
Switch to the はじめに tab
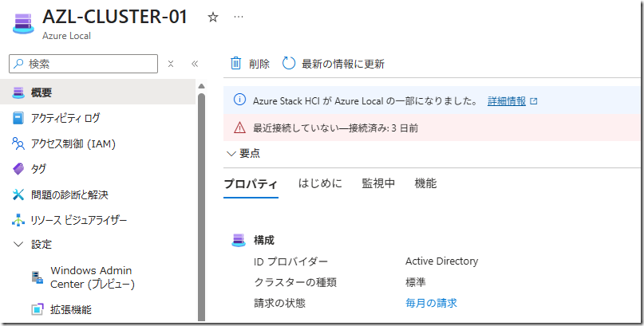[x=320, y=183]
